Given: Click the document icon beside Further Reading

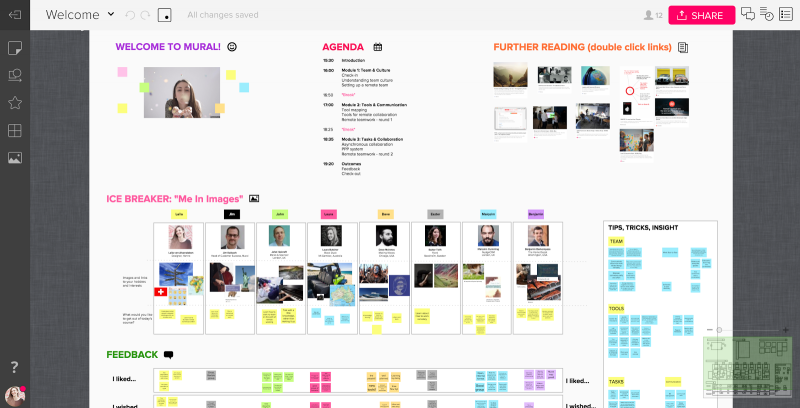Looking at the screenshot, I should [683, 47].
